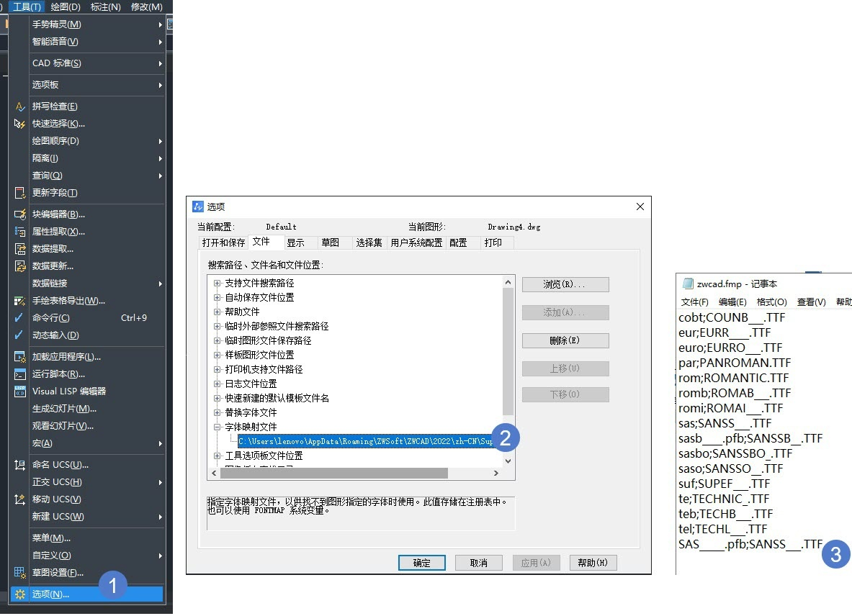Viewport: 852px width, 616px height.
Task: Select the font mapping file path entry
Action: (364, 441)
